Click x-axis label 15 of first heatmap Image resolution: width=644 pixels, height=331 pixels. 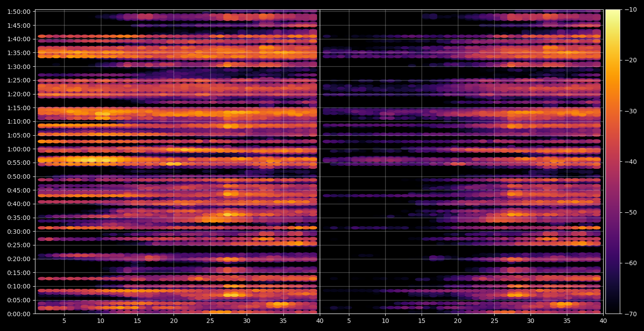[x=137, y=321]
